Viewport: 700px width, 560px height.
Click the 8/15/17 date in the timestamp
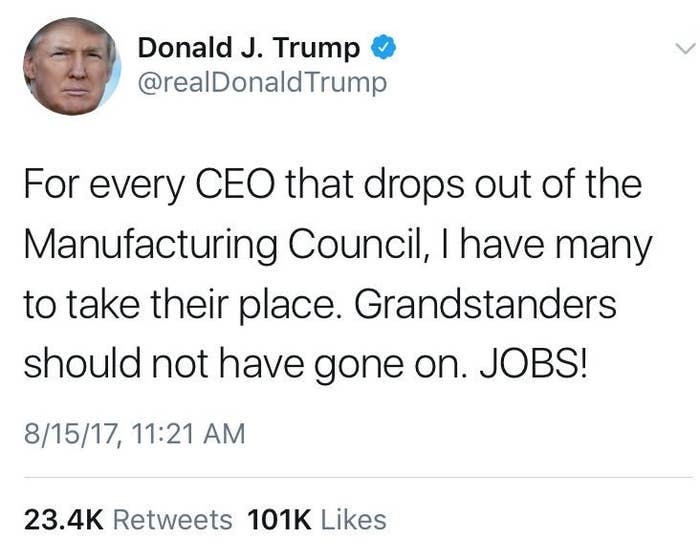click(x=71, y=434)
